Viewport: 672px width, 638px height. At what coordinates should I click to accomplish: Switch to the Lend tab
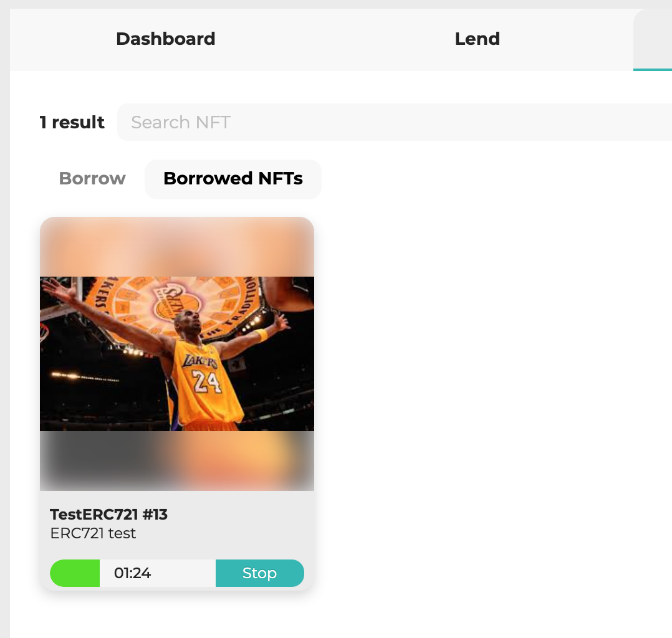(477, 39)
